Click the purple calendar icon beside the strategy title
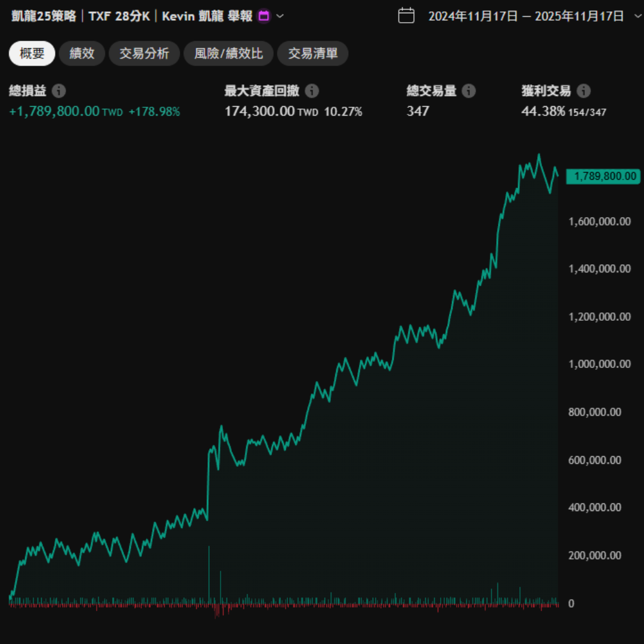Screen dimensions: 644x644 [264, 16]
